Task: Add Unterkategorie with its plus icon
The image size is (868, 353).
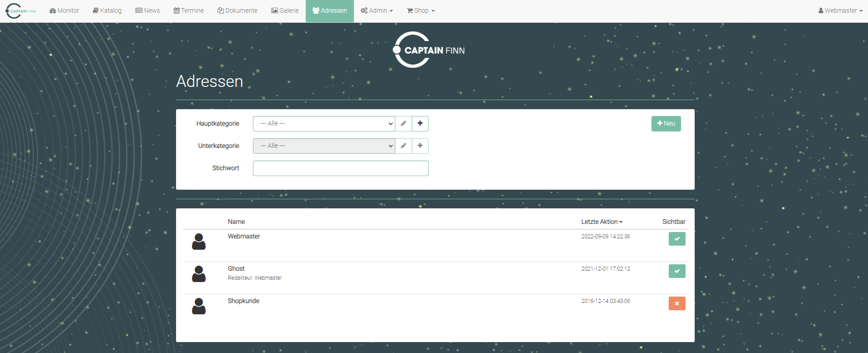Action: 420,146
